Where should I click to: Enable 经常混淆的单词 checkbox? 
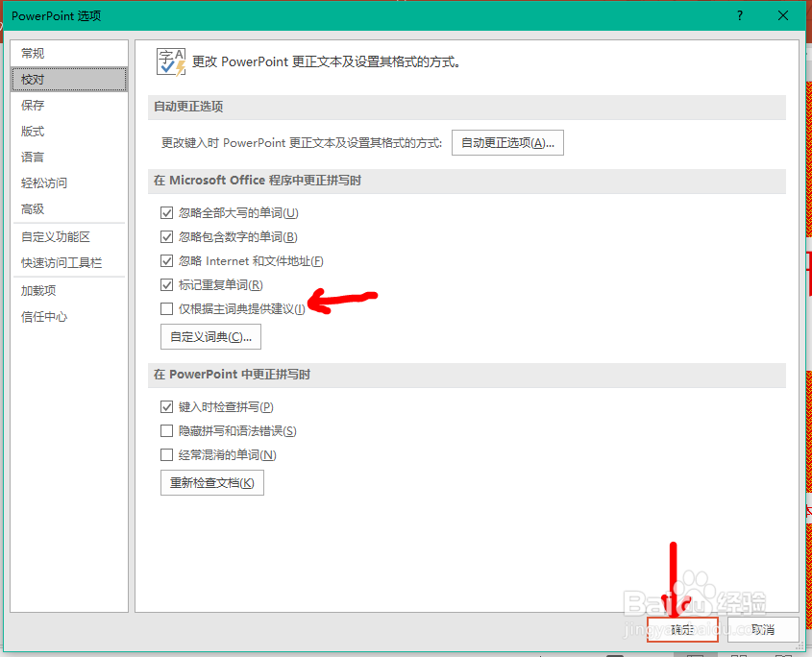(x=166, y=455)
